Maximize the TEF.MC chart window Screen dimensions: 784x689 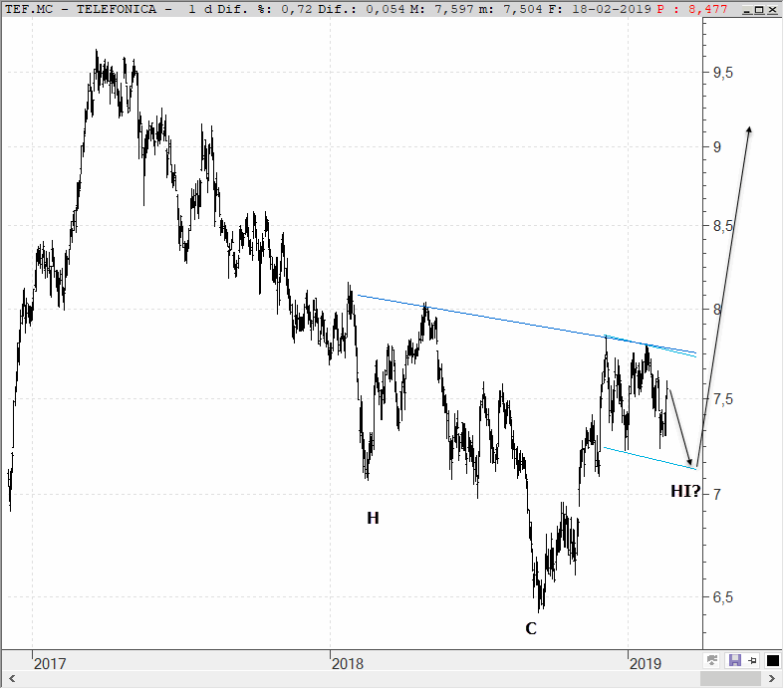click(x=759, y=10)
